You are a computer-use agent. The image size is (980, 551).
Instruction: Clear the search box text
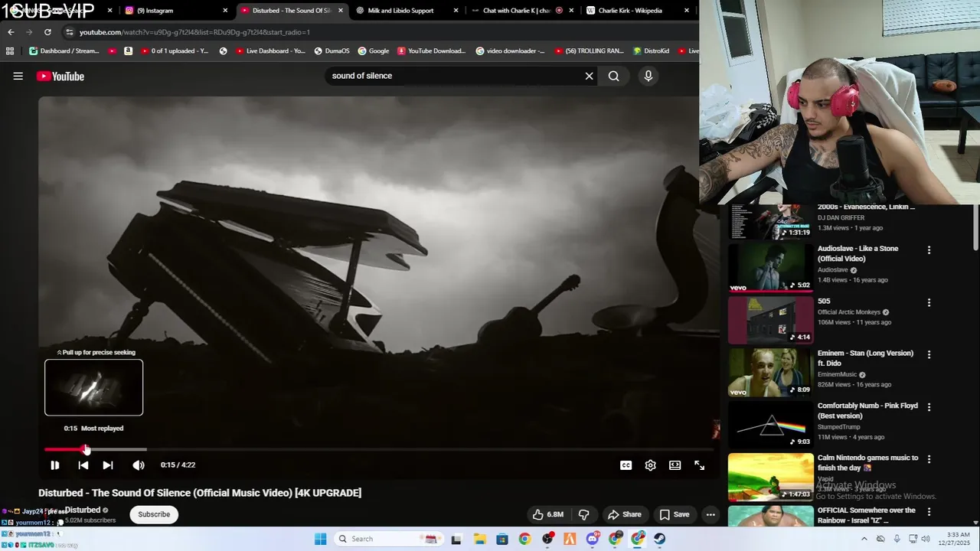click(589, 76)
